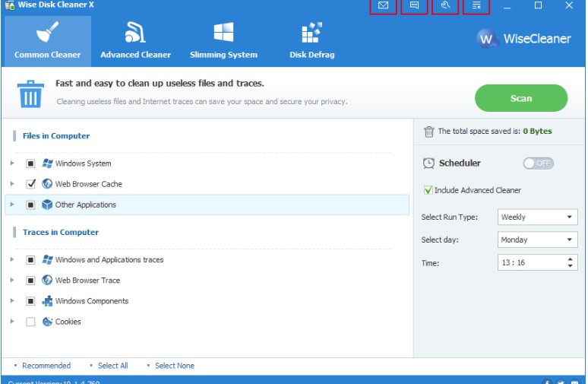Click the Recommended link

[46, 366]
